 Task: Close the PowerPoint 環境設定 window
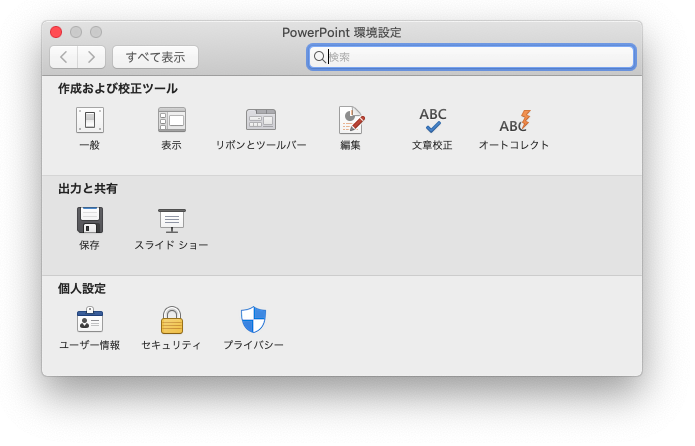56,32
